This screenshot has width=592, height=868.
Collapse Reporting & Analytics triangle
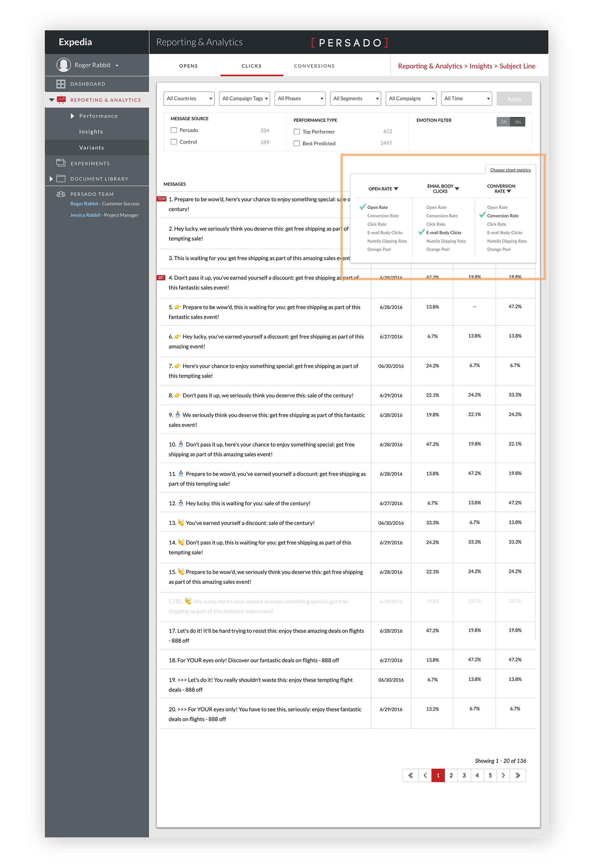pyautogui.click(x=51, y=100)
